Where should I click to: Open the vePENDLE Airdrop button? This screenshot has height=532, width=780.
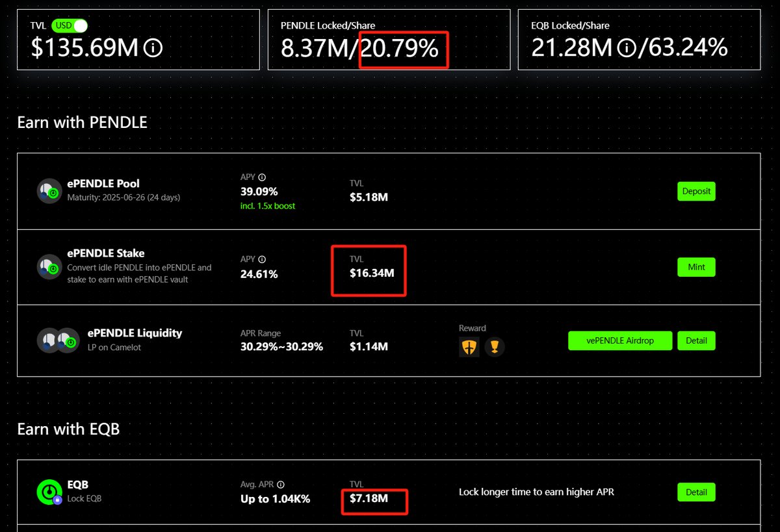619,340
